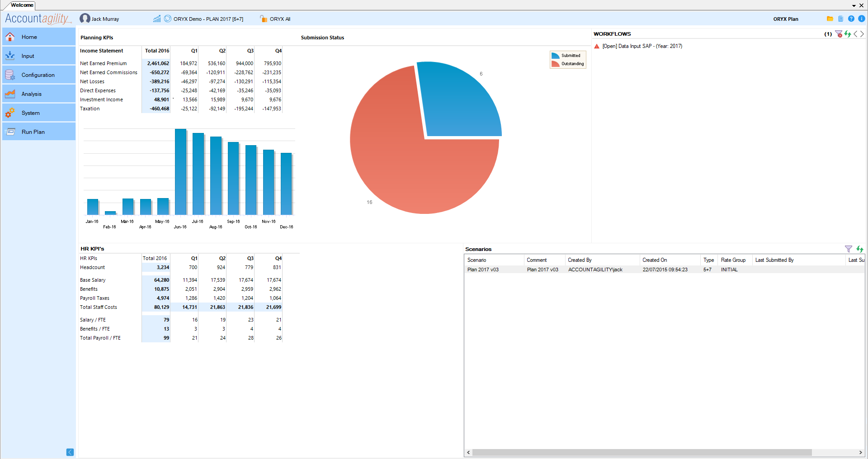Click the Jun-16 bar in the chart

pos(180,172)
